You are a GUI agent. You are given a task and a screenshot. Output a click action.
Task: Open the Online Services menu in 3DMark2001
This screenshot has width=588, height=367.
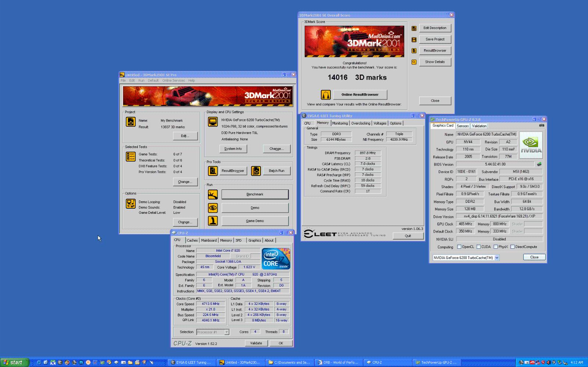(173, 80)
